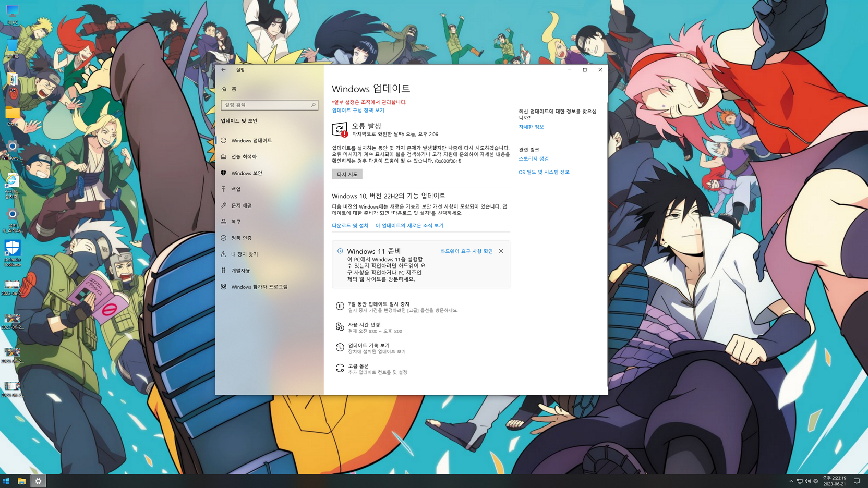
Task: Select the Windows... gear shortcut on the desktop
Action: pos(13,150)
